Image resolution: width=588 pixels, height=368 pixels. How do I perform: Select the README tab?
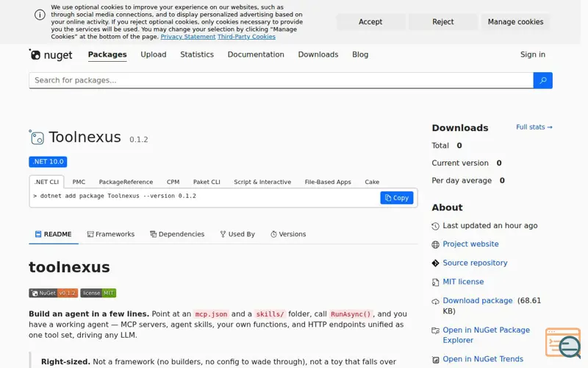tap(53, 234)
